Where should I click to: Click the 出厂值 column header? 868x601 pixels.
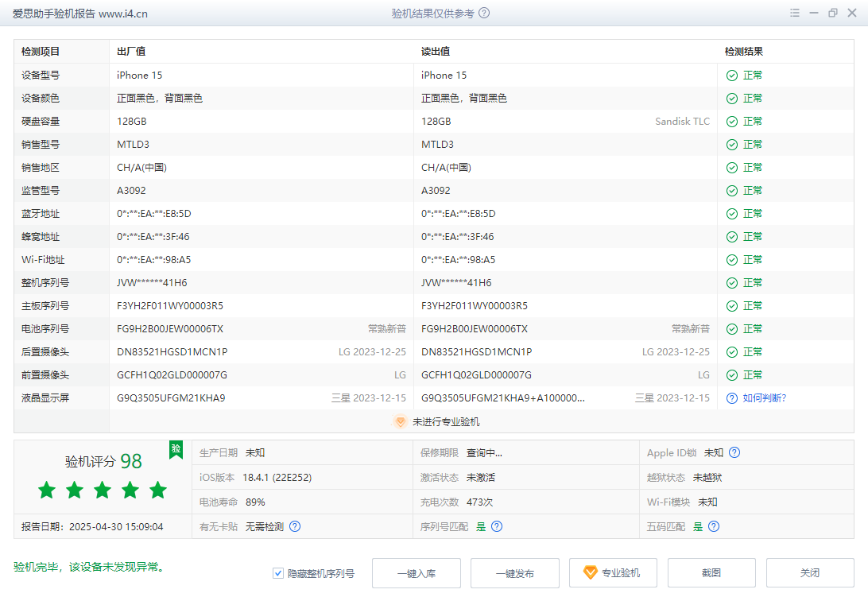click(x=131, y=52)
